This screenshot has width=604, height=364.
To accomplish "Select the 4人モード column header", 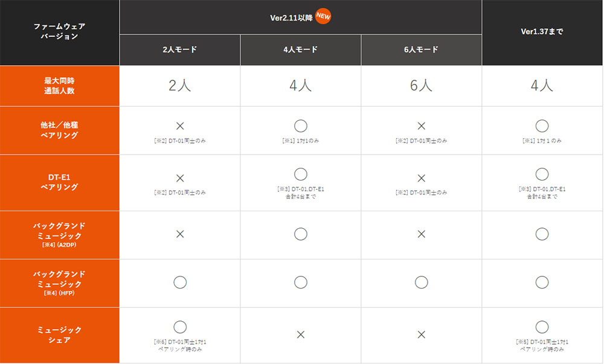I will [x=300, y=50].
